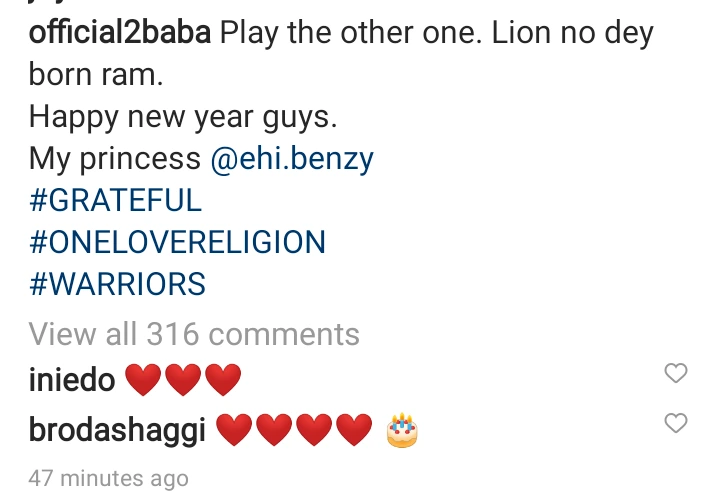
Task: Tap the middle heart in iniedo's comment
Action: coord(183,379)
